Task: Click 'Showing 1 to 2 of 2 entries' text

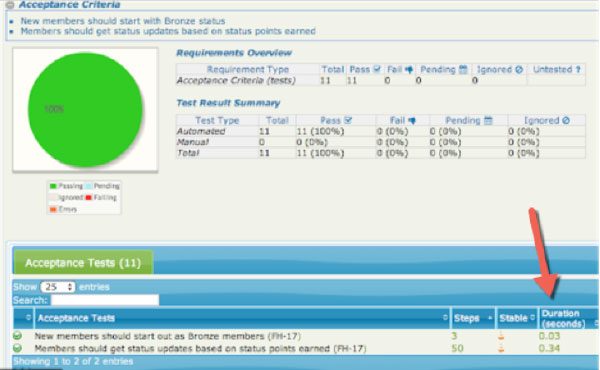Action: [73, 361]
